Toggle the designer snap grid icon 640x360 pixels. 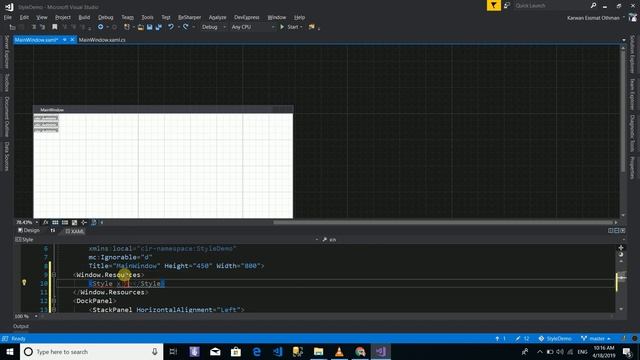[x=55, y=222]
